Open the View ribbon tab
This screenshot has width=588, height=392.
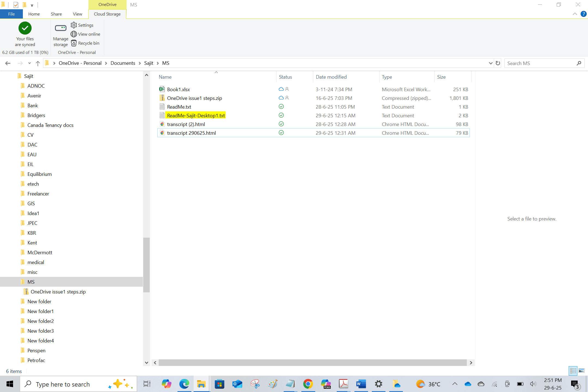tap(77, 14)
